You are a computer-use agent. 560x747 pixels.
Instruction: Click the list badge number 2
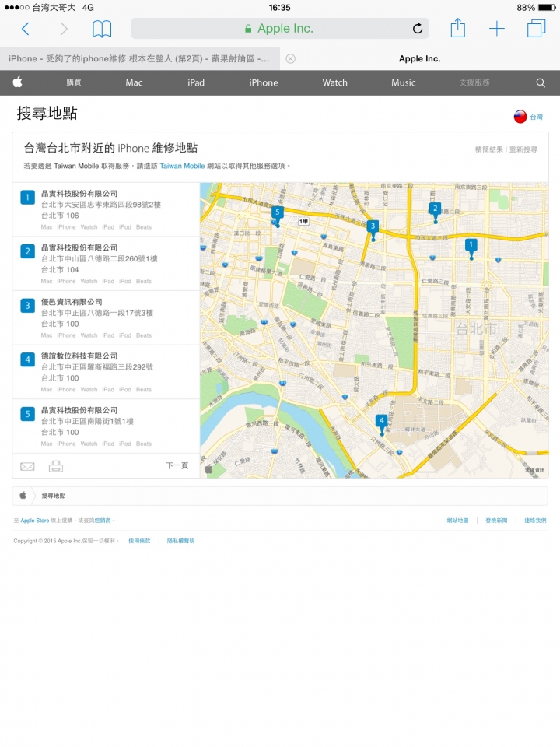[28, 251]
